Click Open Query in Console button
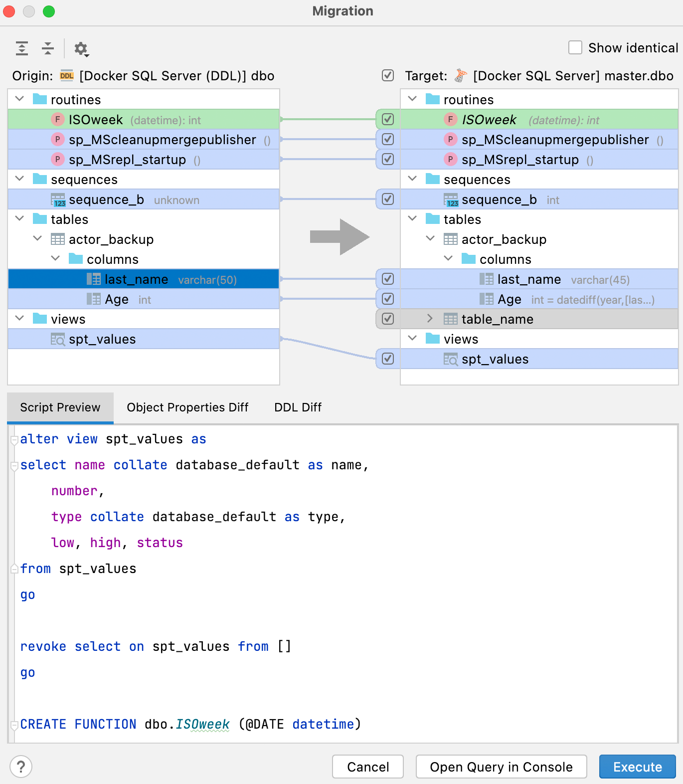The width and height of the screenshot is (683, 784). (501, 767)
